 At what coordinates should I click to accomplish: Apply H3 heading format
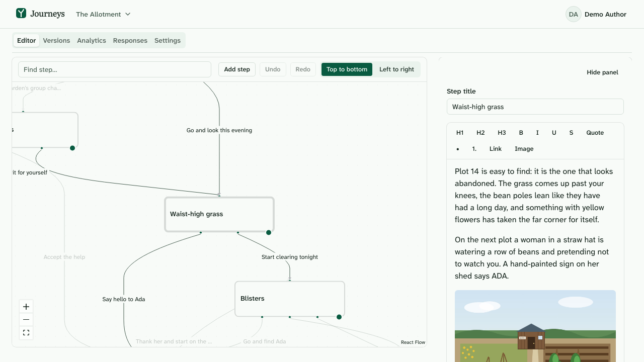(502, 133)
